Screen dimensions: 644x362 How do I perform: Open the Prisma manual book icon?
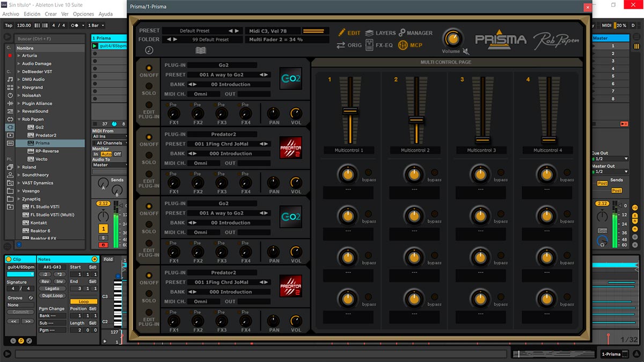click(201, 50)
